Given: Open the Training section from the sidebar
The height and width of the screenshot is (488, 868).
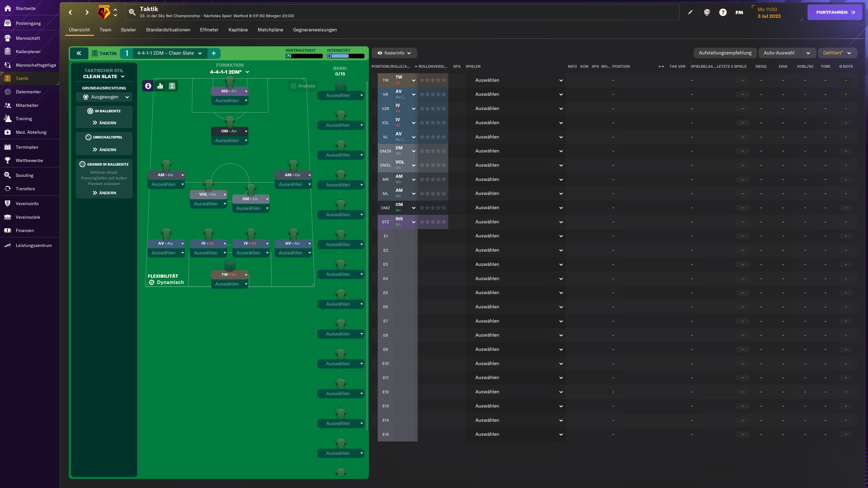Looking at the screenshot, I should pyautogui.click(x=7, y=119).
